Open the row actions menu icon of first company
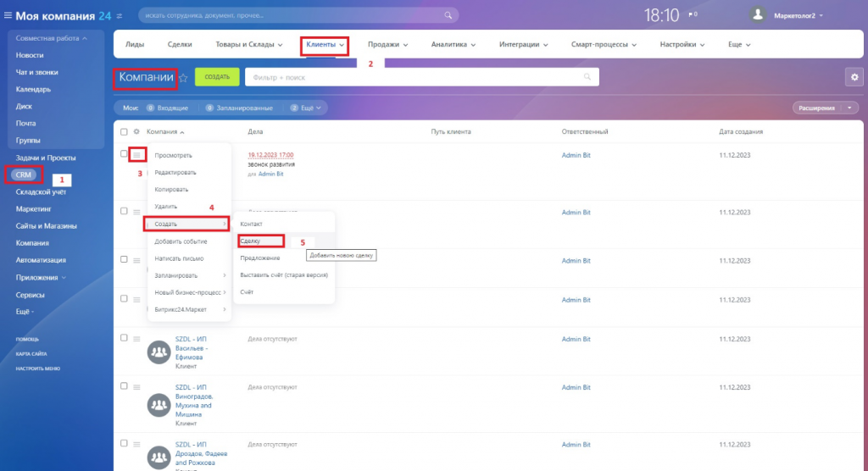 click(137, 155)
